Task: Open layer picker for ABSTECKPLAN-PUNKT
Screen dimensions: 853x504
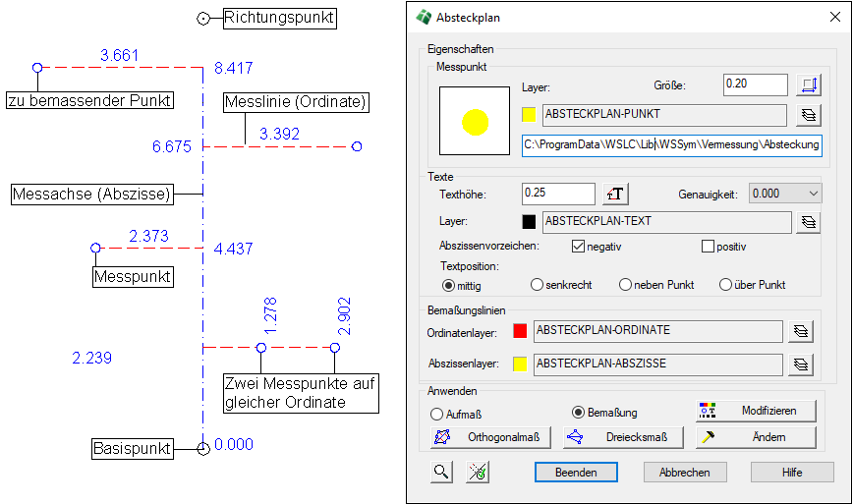Action: (808, 116)
